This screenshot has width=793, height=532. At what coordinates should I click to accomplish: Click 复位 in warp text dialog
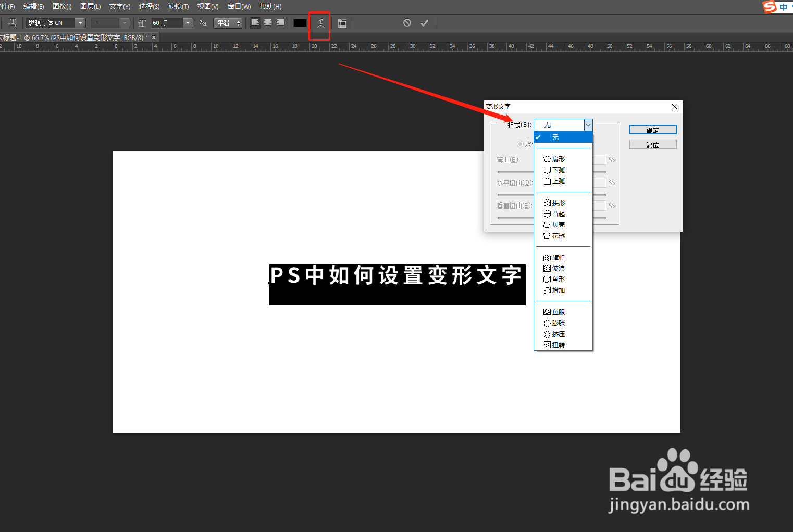[x=653, y=145]
